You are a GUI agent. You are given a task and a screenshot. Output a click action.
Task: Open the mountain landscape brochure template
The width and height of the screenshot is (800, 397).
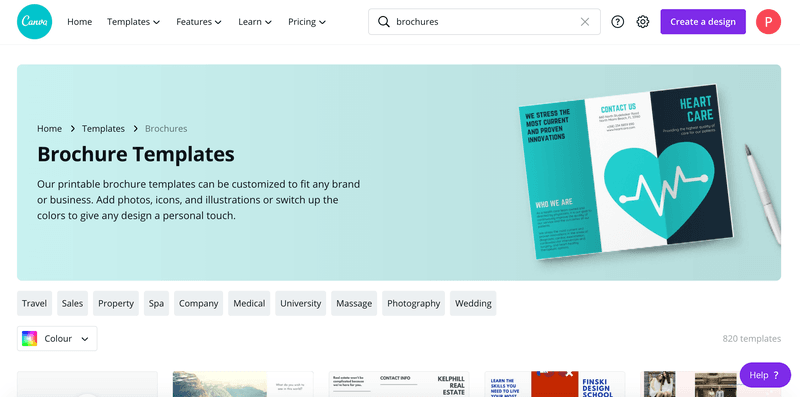point(243,384)
